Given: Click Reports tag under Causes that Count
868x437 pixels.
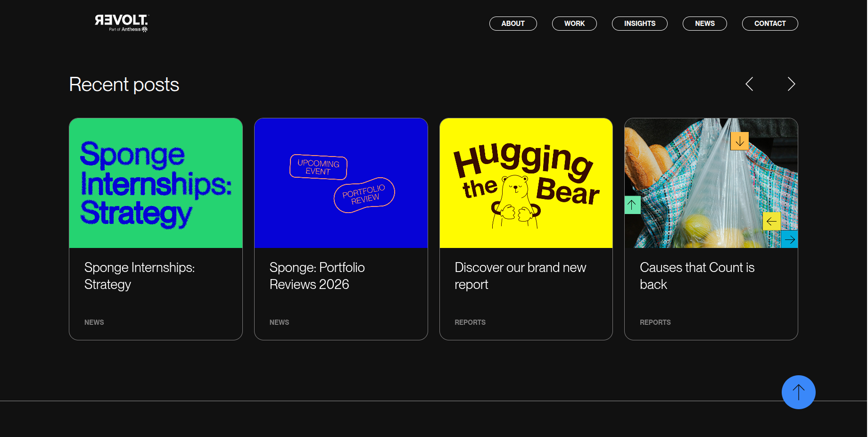Looking at the screenshot, I should [x=655, y=322].
